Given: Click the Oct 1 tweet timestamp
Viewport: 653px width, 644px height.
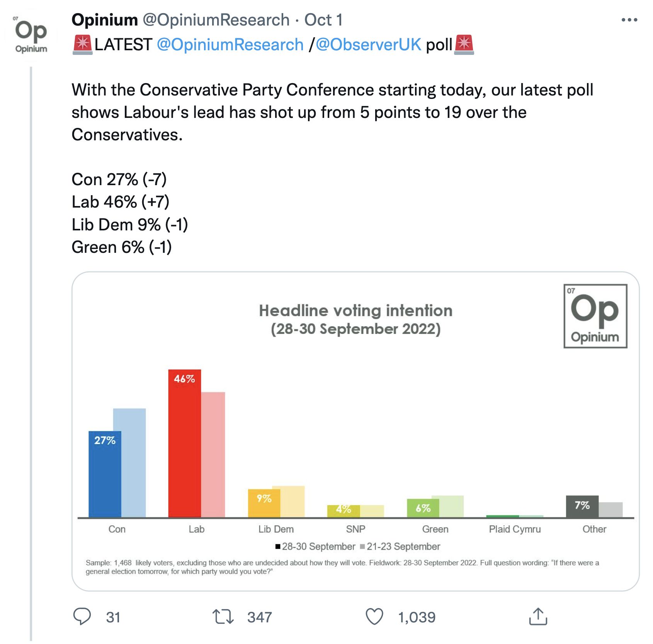Looking at the screenshot, I should [323, 20].
